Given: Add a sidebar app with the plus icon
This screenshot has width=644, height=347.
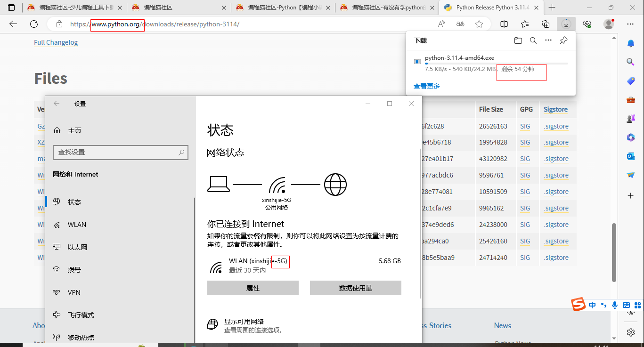Looking at the screenshot, I should tap(631, 195).
